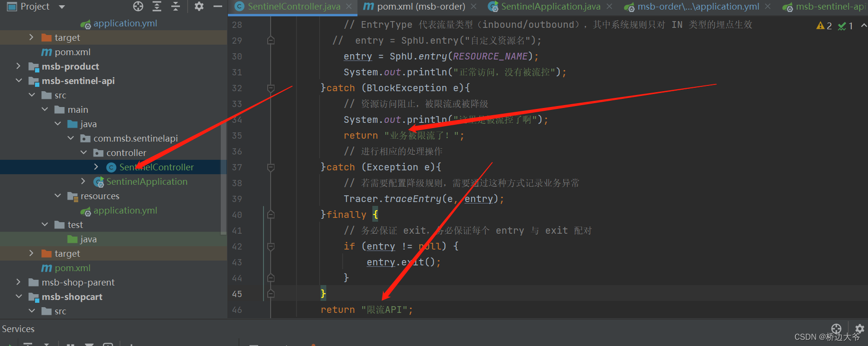Image resolution: width=868 pixels, height=346 pixels.
Task: Select the msb-shop-parent module row
Action: (78, 282)
